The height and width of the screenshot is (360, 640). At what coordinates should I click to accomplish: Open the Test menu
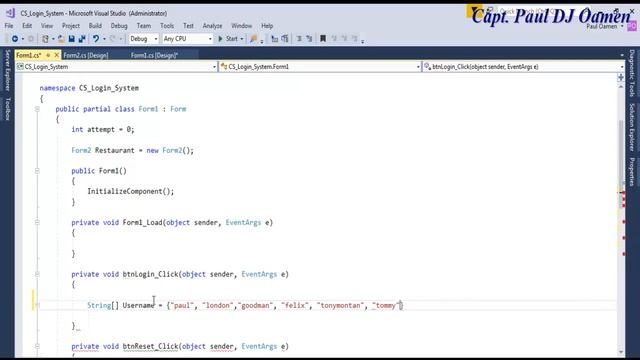point(188,26)
